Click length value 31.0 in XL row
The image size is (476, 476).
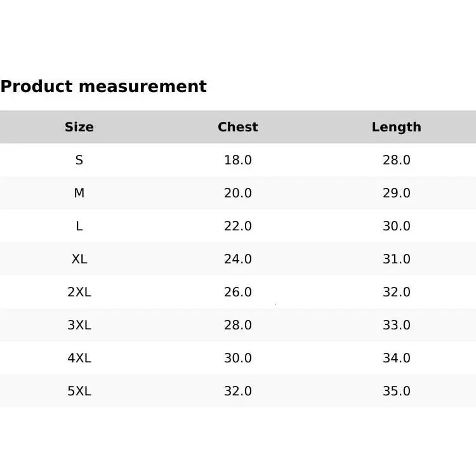397,259
